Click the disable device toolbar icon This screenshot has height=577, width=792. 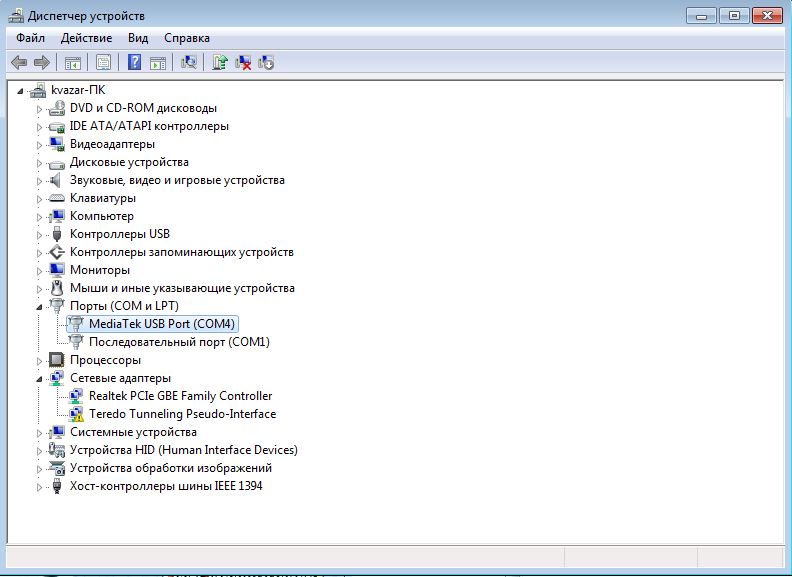[x=266, y=62]
